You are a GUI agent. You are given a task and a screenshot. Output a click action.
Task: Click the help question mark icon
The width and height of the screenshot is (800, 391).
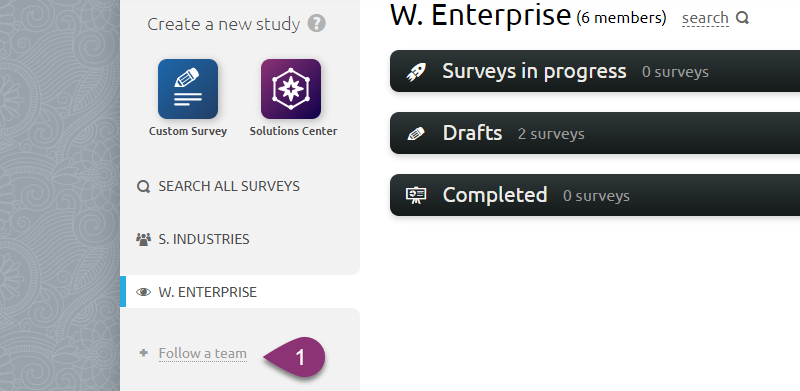pos(316,23)
